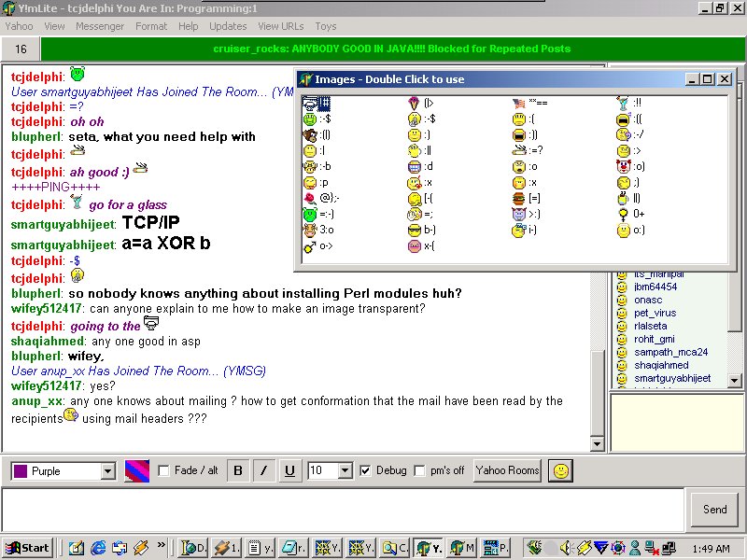Select the confused emoticon :-/
Image resolution: width=747 pixels, height=560 pixels.
(x=630, y=135)
